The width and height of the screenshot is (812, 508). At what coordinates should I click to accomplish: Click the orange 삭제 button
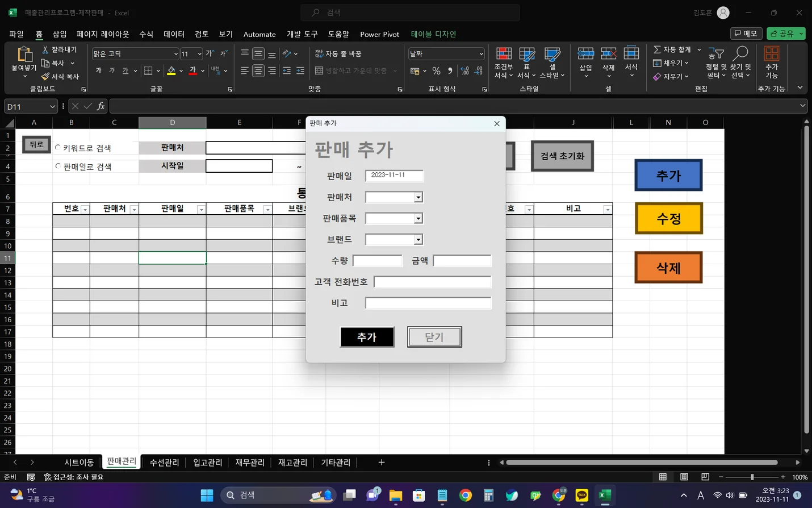tap(668, 268)
